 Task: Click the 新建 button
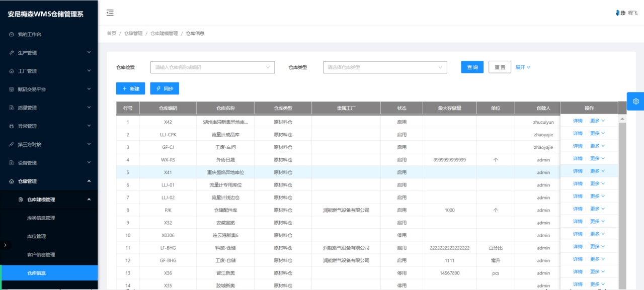point(131,88)
